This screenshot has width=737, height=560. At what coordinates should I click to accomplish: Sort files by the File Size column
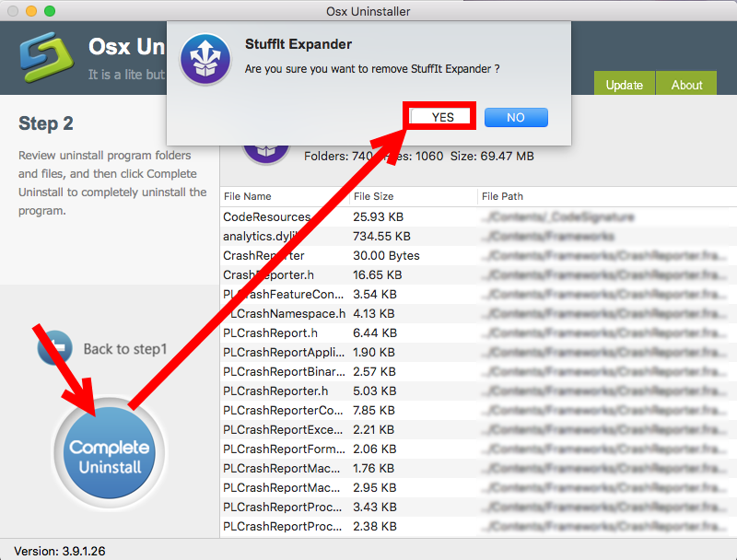click(x=373, y=196)
